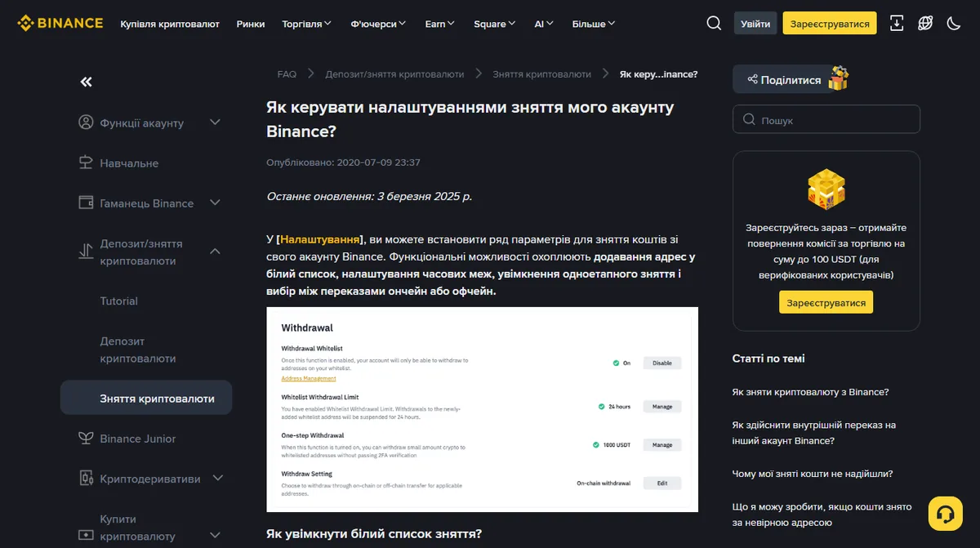Viewport: 980px width, 548px height.
Task: Click Зняття криптовалюти breadcrumb link
Action: pos(541,74)
